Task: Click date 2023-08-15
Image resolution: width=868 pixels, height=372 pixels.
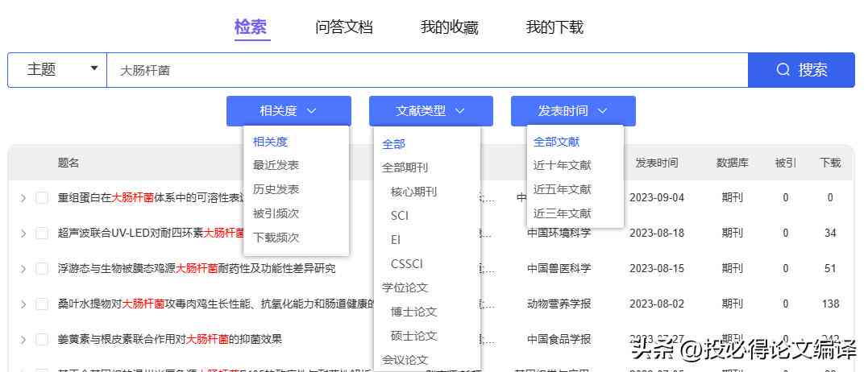Action: point(657,268)
